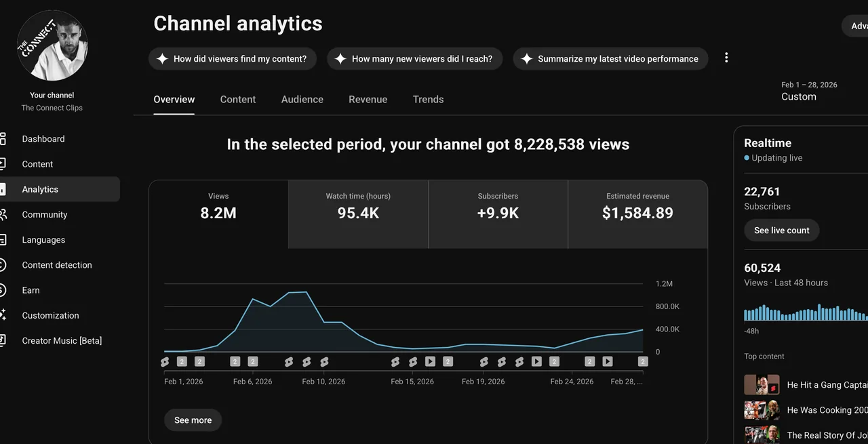Open the Earn sidebar item

click(x=60, y=290)
